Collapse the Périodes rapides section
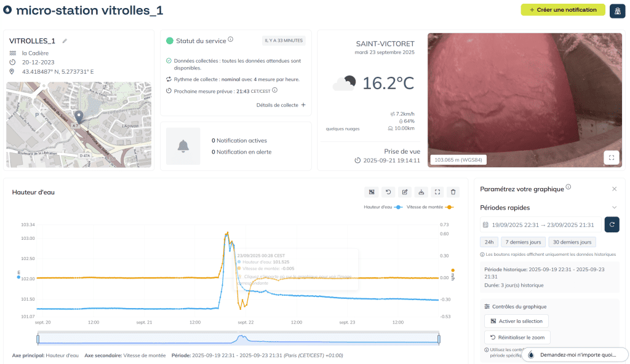The height and width of the screenshot is (364, 630). tap(613, 208)
